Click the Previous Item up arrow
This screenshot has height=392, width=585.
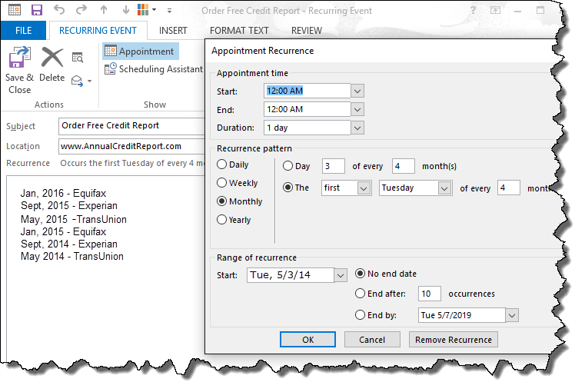click(x=105, y=11)
